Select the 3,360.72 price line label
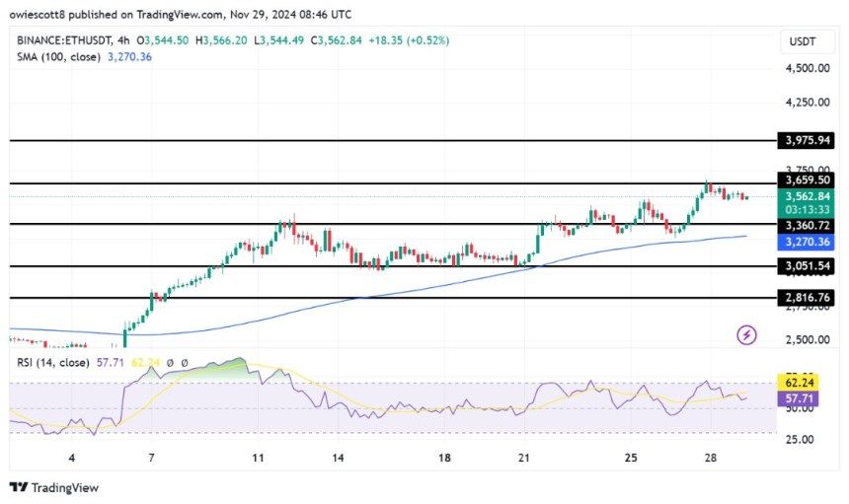Image resolution: width=849 pixels, height=504 pixels. point(807,225)
